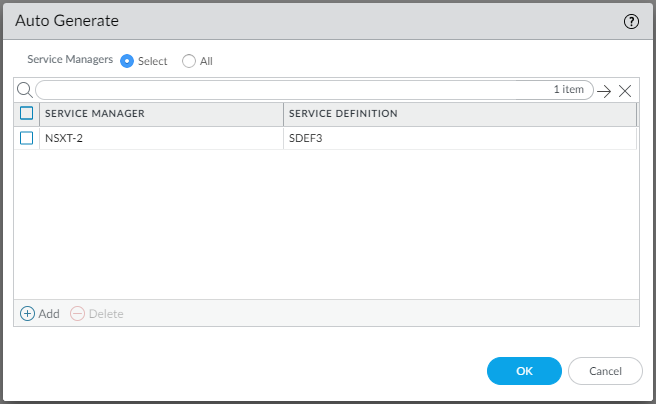Click the magnifier search icon
This screenshot has height=404, width=656.
click(25, 90)
